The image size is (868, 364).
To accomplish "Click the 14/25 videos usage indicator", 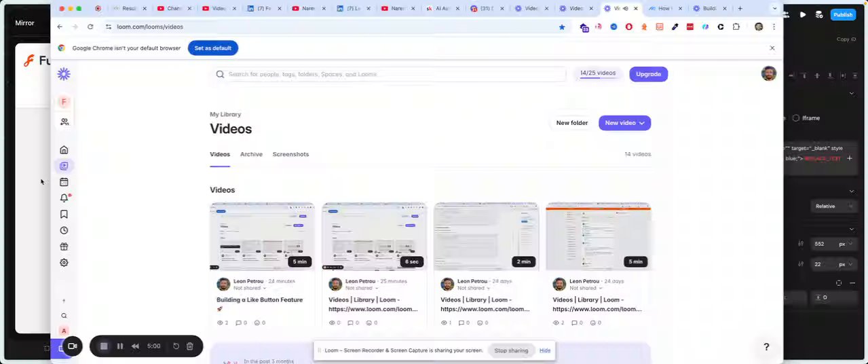I will coord(598,73).
